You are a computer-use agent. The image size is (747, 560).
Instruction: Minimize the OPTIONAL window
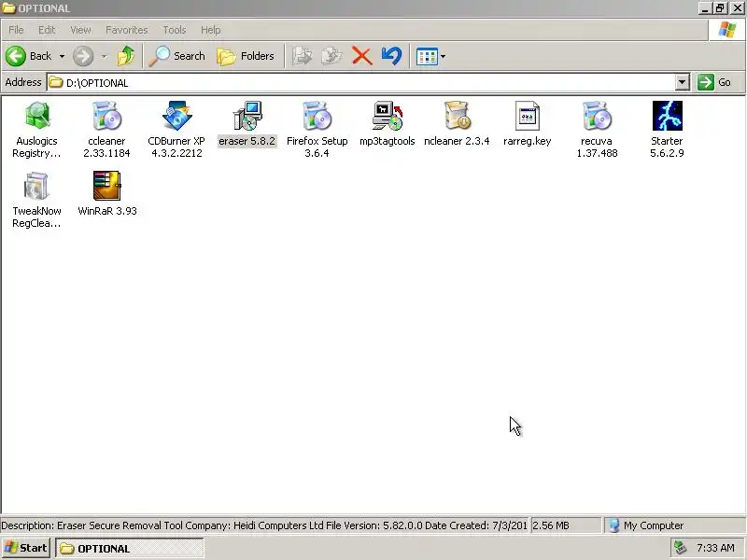tap(705, 8)
